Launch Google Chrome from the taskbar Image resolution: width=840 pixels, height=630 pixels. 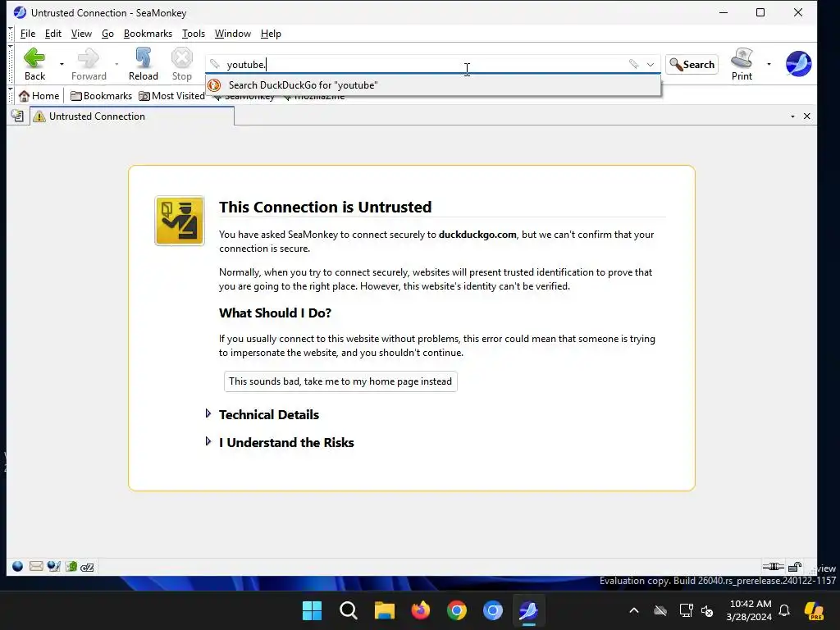point(456,610)
